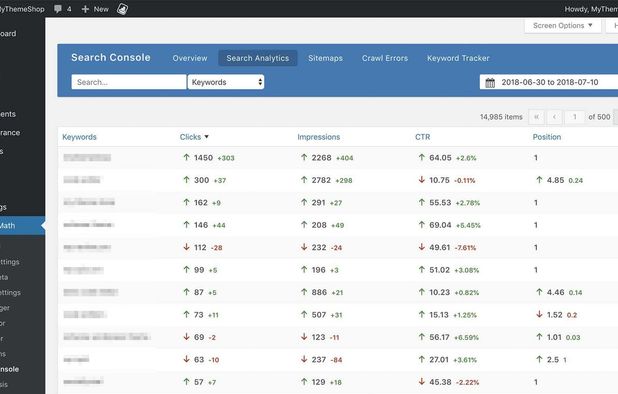Click the calendar icon in date range field

click(x=490, y=82)
